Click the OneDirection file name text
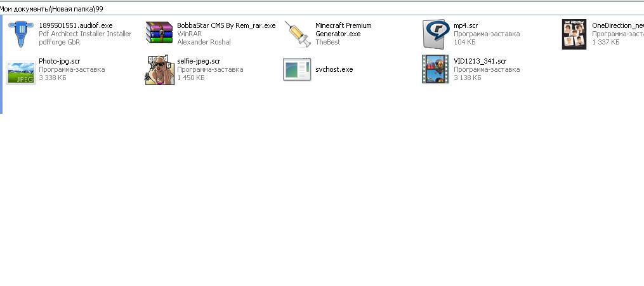The image size is (644, 286). (x=617, y=25)
